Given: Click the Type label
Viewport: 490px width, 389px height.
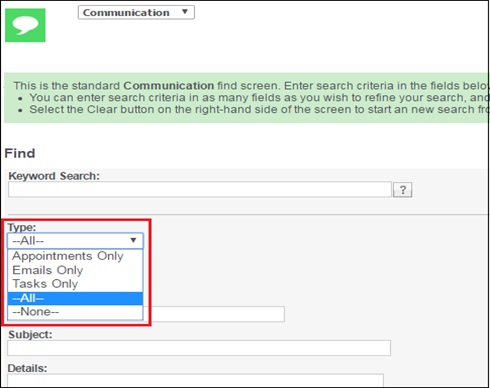Looking at the screenshot, I should tap(22, 227).
